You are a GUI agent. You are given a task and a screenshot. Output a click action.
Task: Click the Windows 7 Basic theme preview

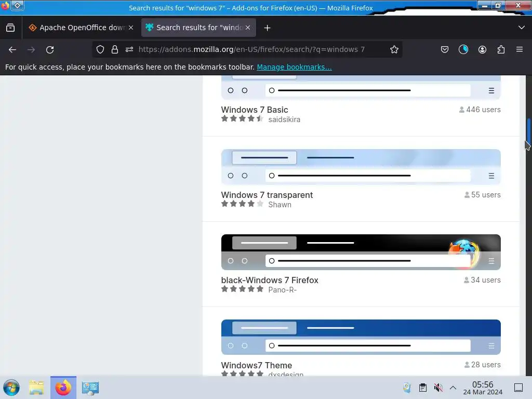tap(361, 87)
